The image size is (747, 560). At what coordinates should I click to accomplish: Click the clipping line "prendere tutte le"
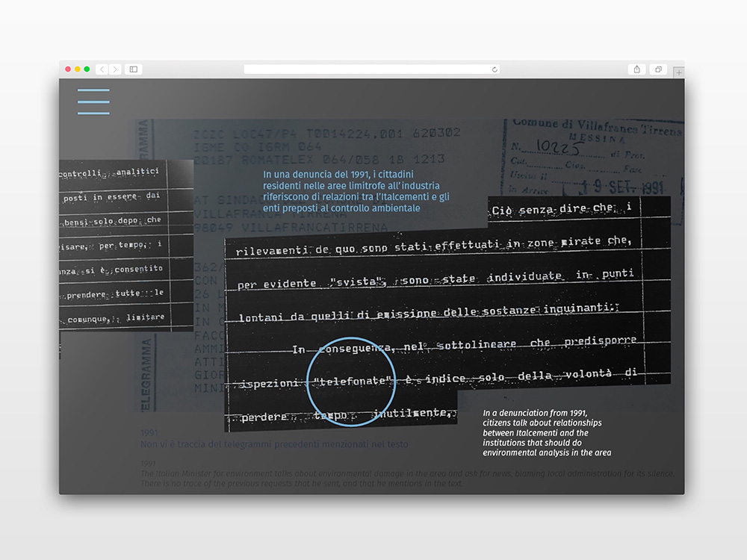[114, 293]
